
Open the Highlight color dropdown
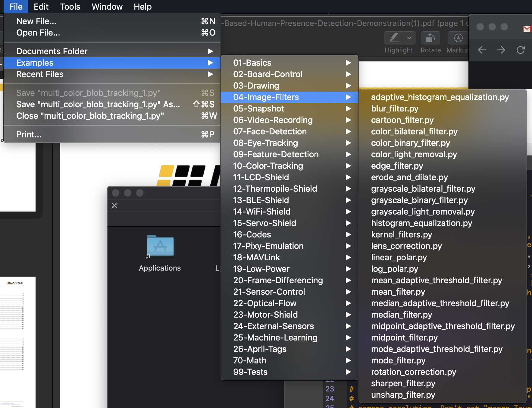409,38
